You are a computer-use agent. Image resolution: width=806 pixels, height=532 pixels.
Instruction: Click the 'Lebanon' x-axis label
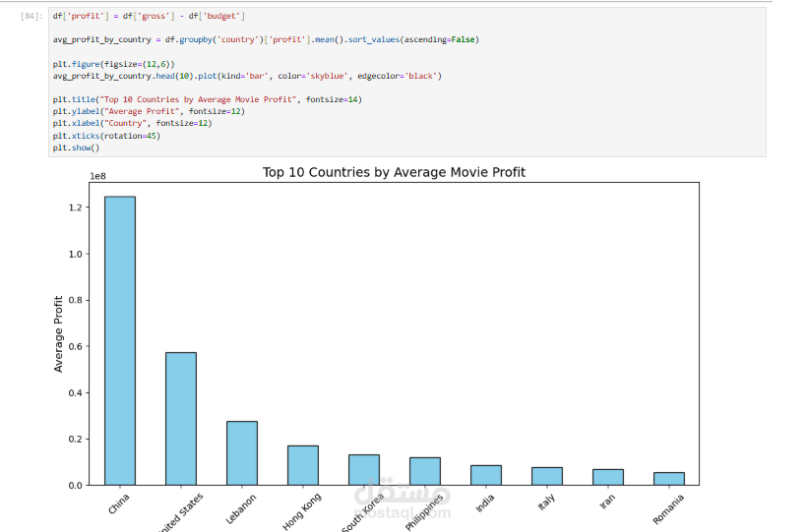click(240, 509)
